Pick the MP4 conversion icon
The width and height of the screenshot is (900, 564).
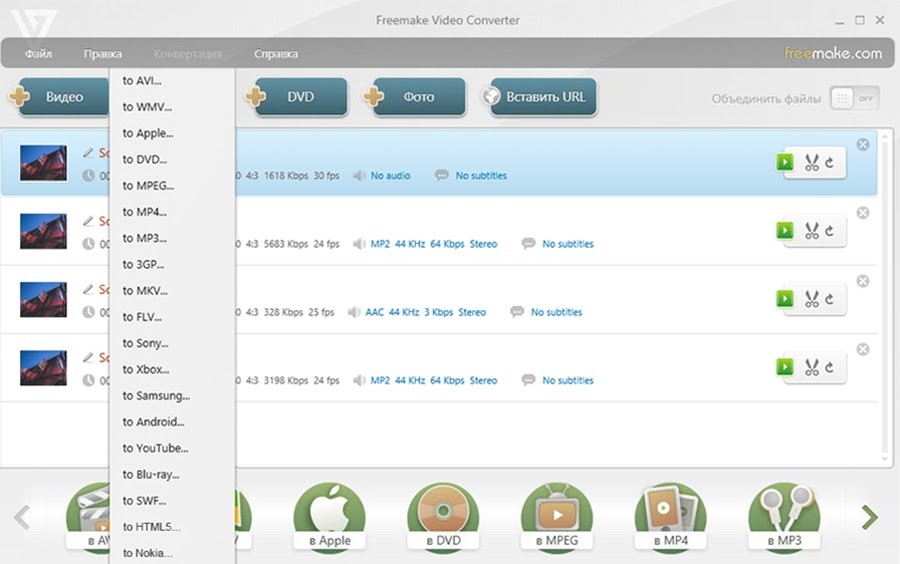(x=670, y=517)
